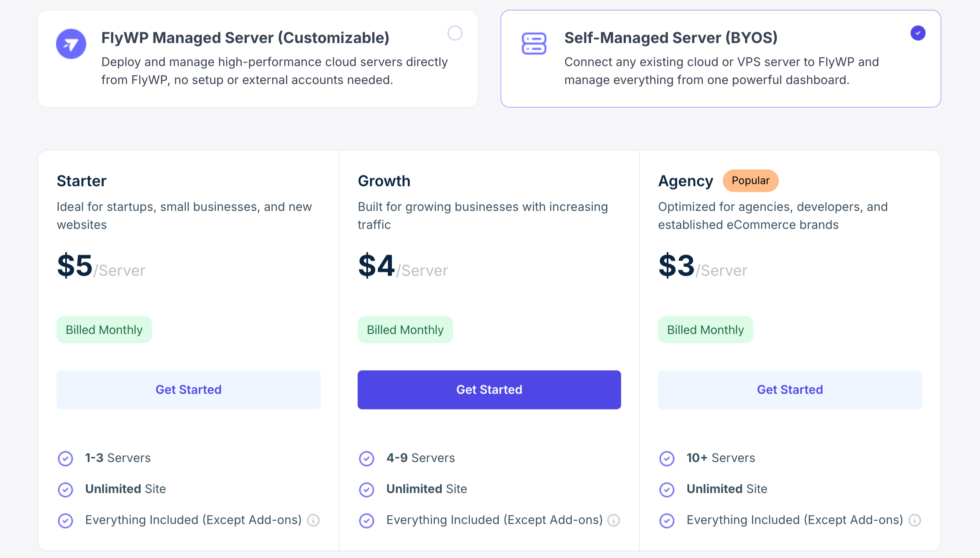Screen dimensions: 980x558
Task: Click the Popular badge next to Agency
Action: click(750, 181)
